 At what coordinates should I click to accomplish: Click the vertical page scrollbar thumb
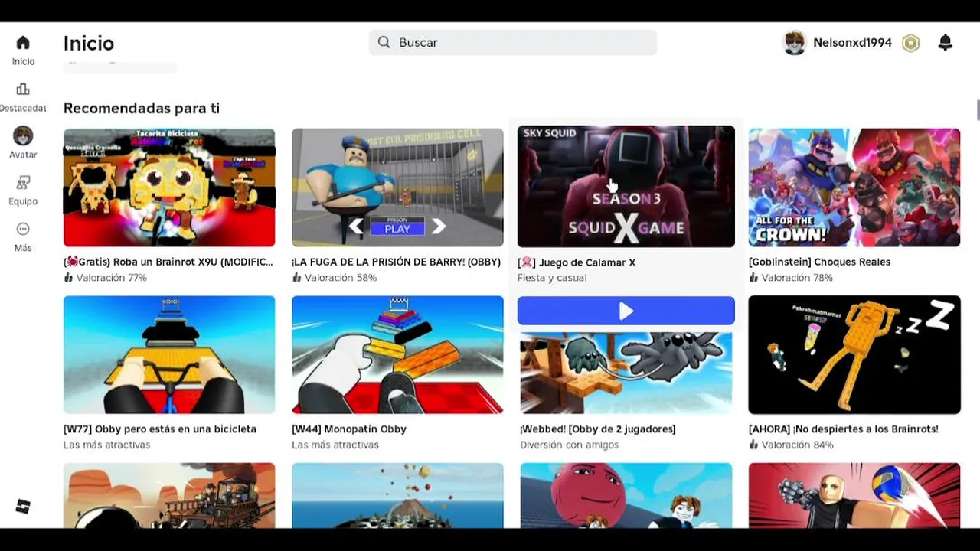point(978,110)
